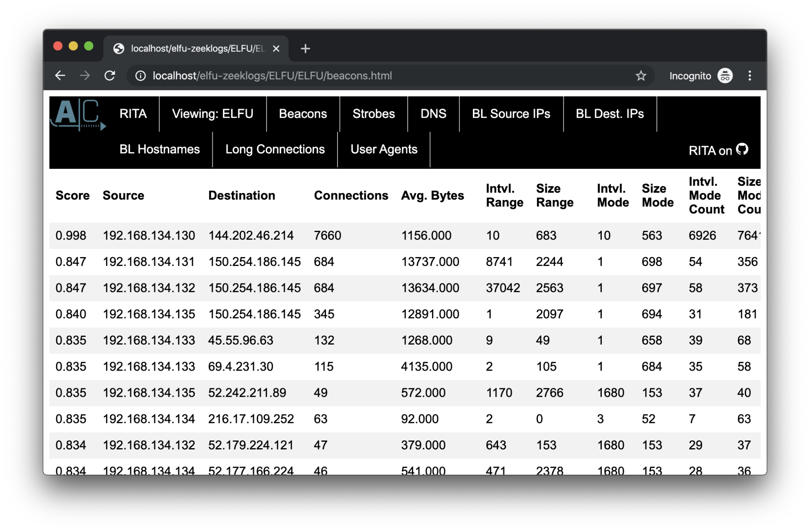Open the User Agents page
This screenshot has width=810, height=532.
(x=384, y=149)
